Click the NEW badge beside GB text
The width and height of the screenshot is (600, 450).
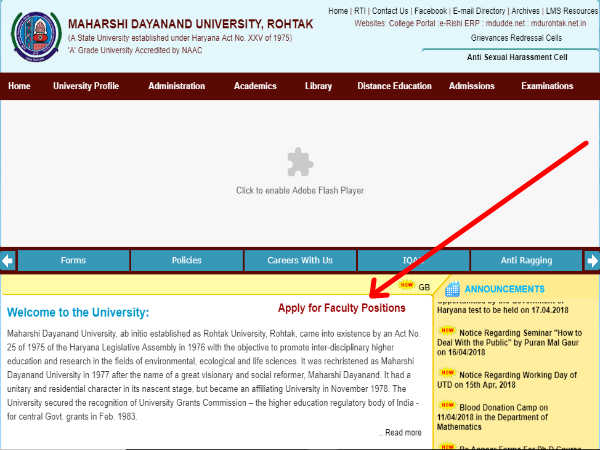click(406, 285)
